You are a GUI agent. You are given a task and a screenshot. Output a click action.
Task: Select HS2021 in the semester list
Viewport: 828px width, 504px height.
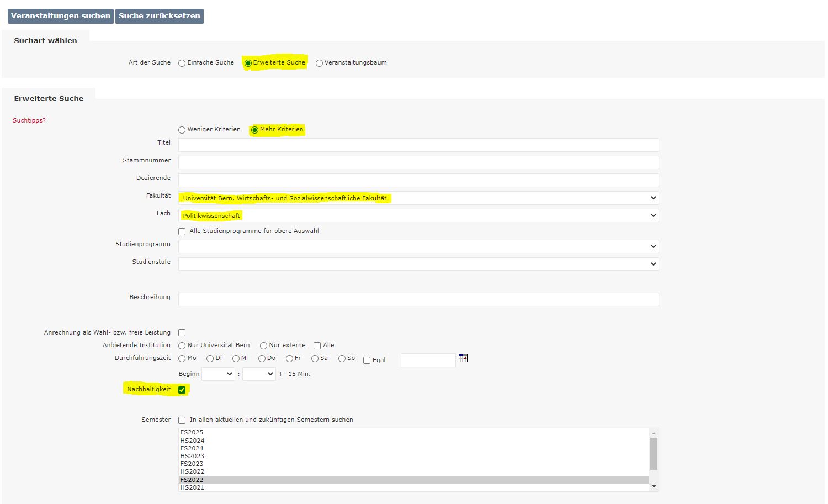[x=414, y=487]
